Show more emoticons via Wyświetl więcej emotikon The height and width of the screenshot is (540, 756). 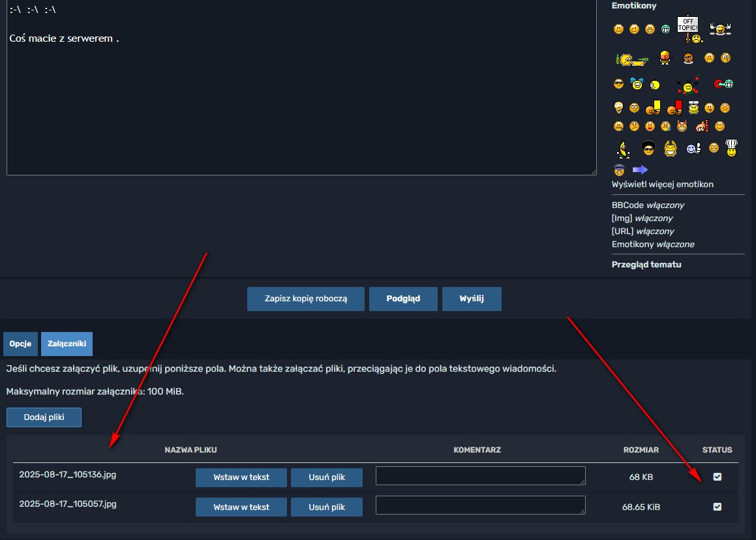[x=662, y=185]
